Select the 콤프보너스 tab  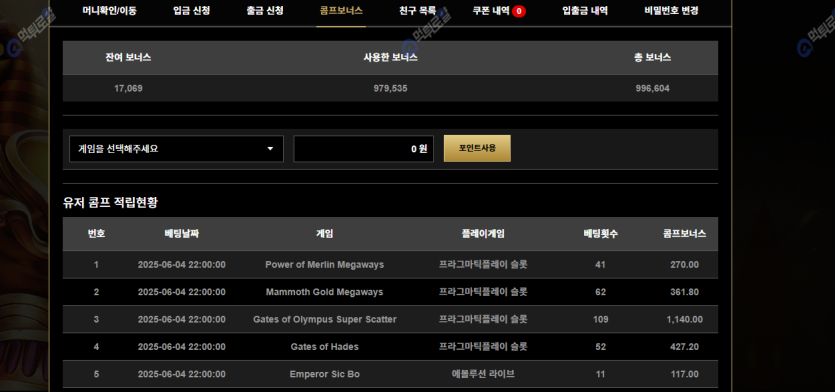click(341, 11)
